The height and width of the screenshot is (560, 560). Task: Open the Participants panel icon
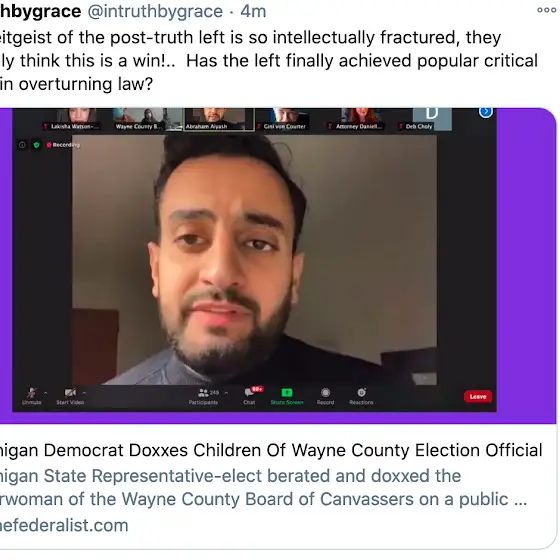203,393
